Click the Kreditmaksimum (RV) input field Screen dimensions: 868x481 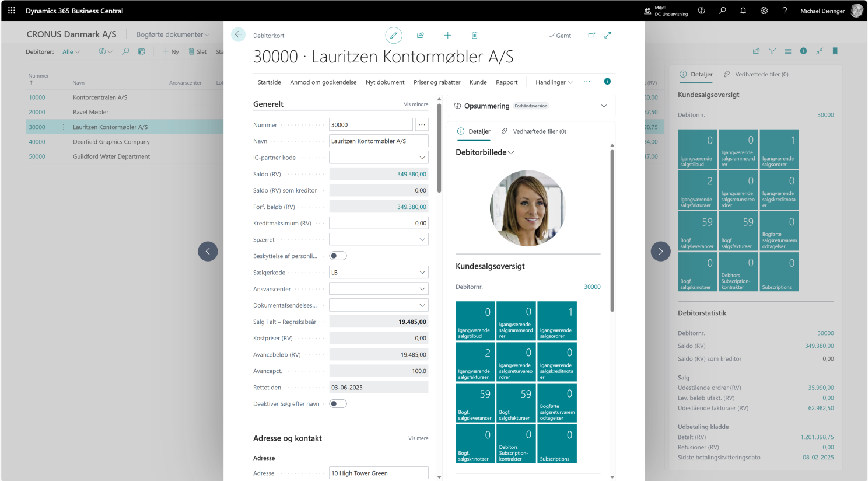(x=379, y=223)
